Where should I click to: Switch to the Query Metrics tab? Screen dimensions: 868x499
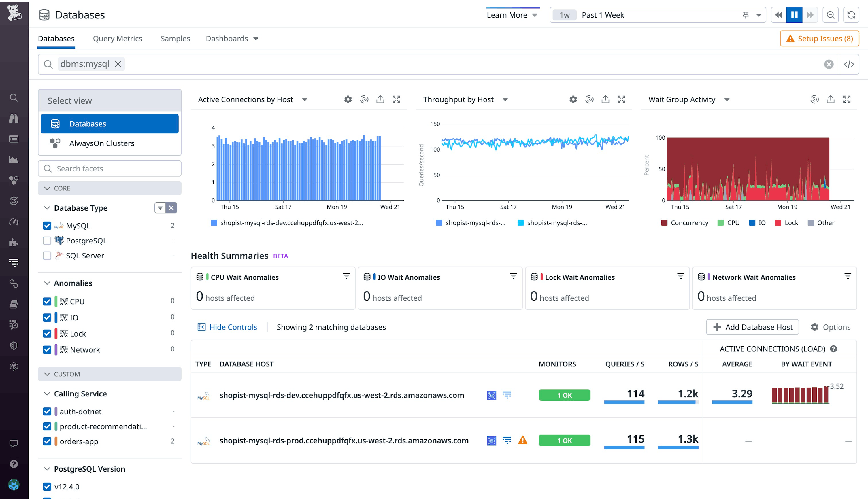tap(117, 38)
